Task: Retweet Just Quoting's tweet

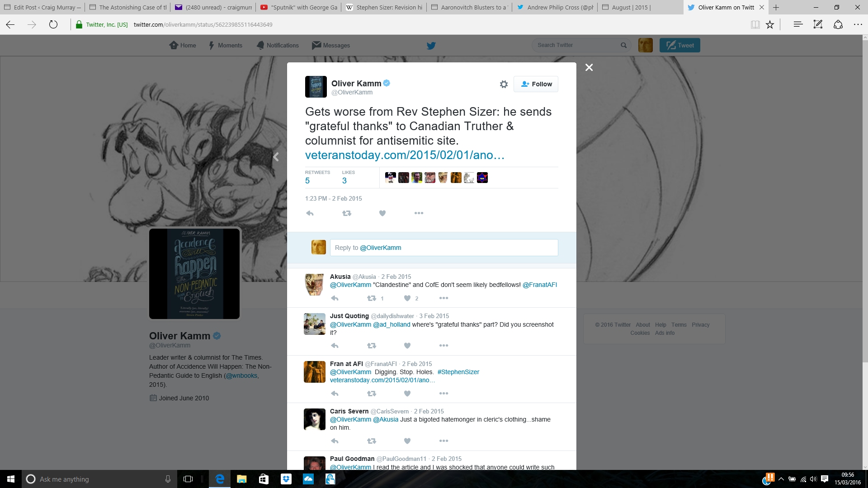Action: 372,346
